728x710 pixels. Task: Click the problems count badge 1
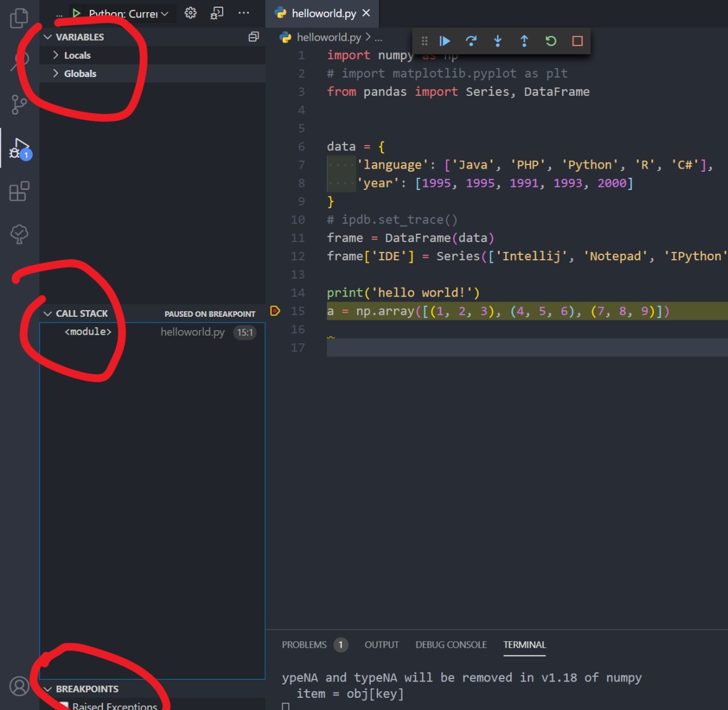pos(341,644)
